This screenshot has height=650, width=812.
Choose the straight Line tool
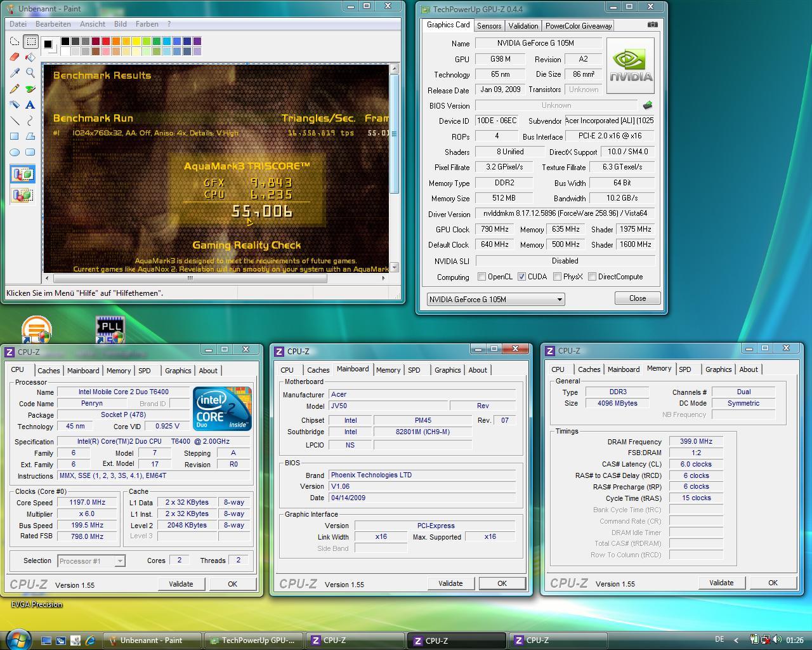click(x=15, y=121)
